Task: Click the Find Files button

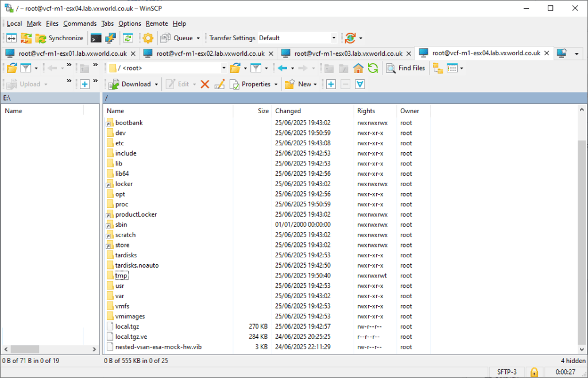Action: [405, 68]
